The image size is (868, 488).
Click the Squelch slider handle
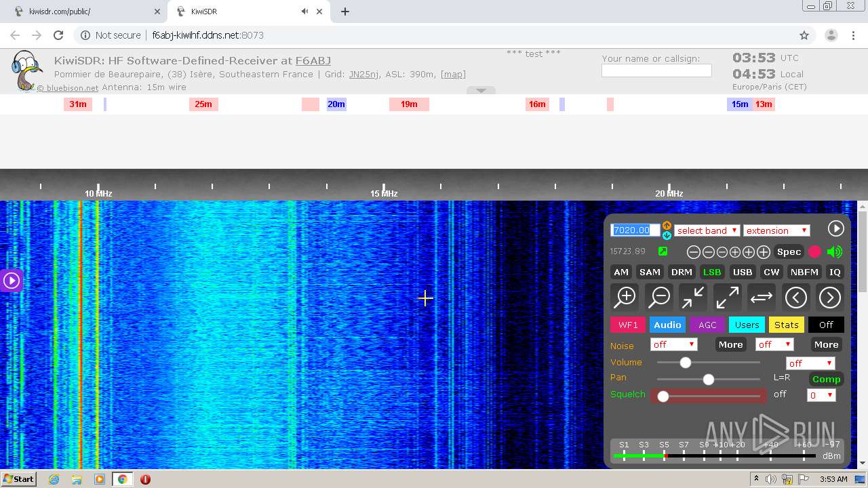pyautogui.click(x=663, y=396)
